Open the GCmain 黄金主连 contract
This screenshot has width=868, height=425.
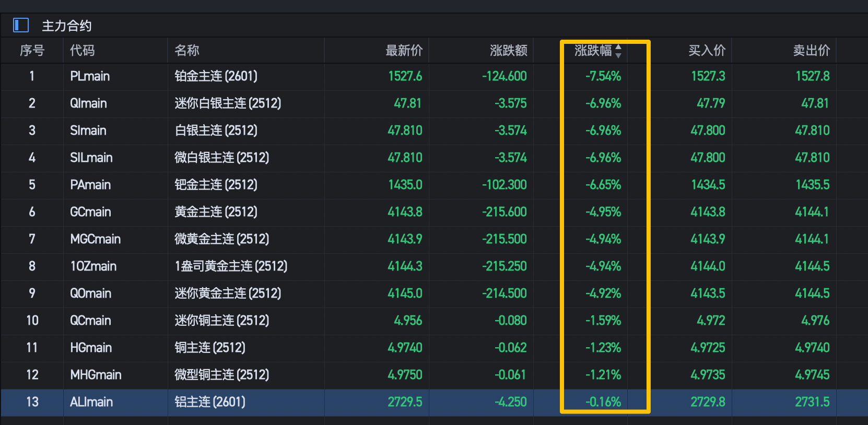(90, 212)
